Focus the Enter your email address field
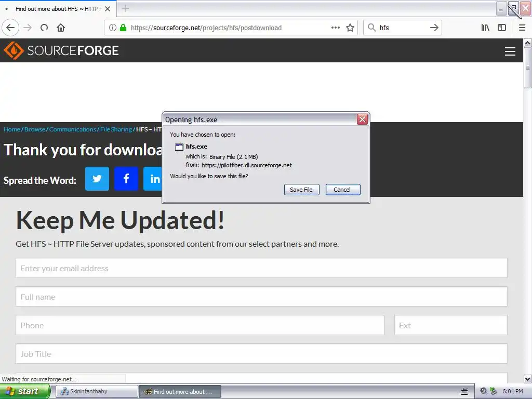This screenshot has height=399, width=532. (x=261, y=268)
